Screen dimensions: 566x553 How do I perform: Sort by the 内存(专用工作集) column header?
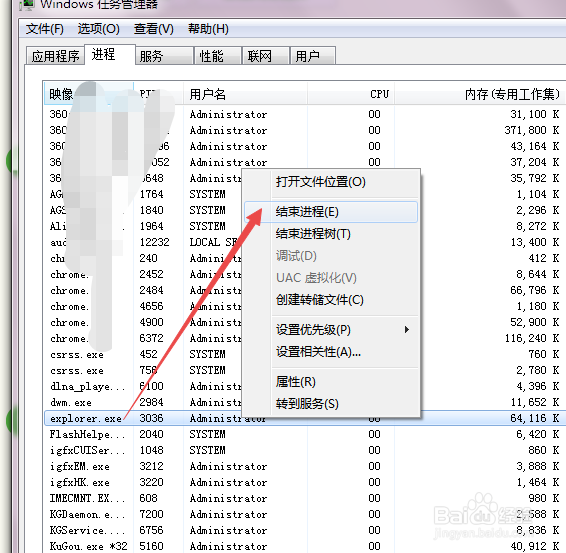point(480,94)
